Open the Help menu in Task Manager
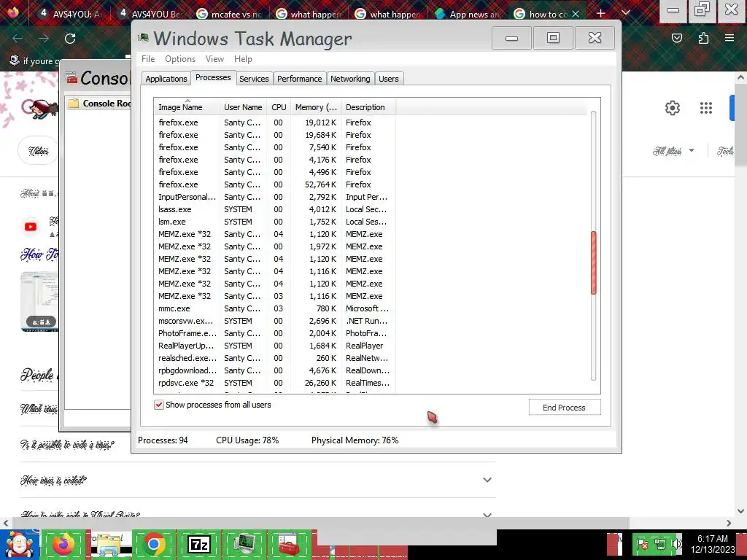 click(243, 59)
